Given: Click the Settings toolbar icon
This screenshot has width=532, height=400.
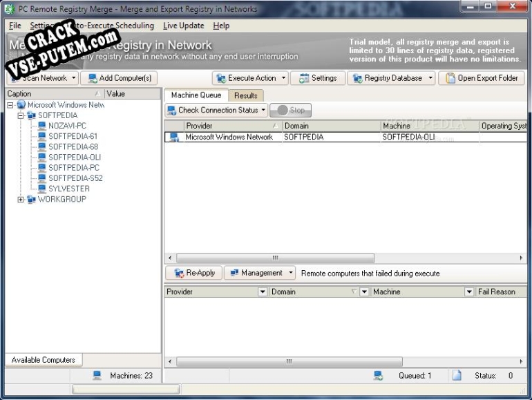Looking at the screenshot, I should (304, 78).
